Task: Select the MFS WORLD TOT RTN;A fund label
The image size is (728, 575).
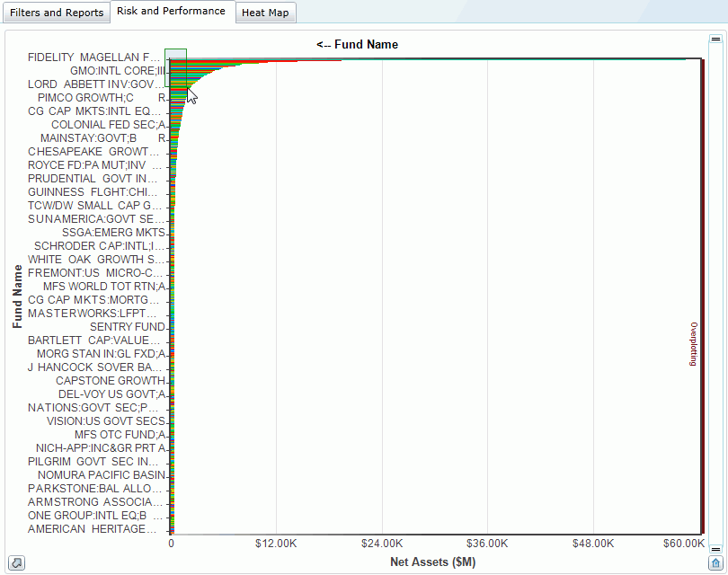Action: click(x=104, y=286)
